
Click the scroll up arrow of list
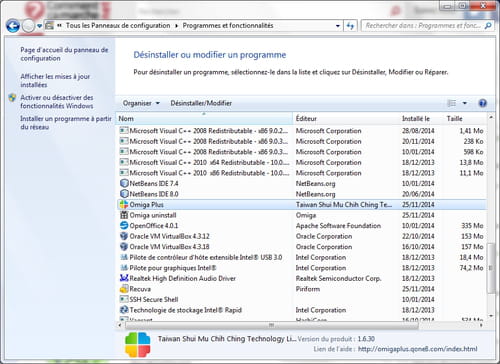click(491, 117)
